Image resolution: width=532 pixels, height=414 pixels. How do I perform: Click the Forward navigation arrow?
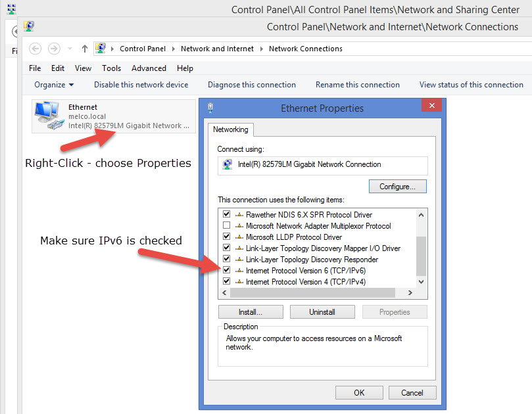point(54,49)
